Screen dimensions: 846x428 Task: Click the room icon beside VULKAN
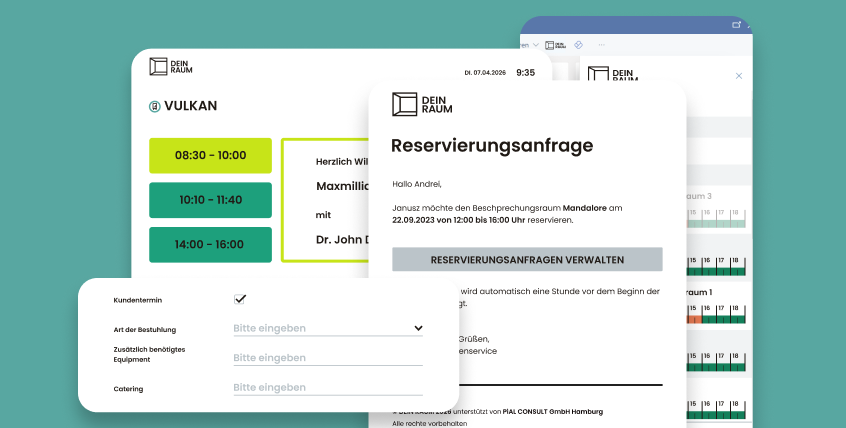(155, 106)
